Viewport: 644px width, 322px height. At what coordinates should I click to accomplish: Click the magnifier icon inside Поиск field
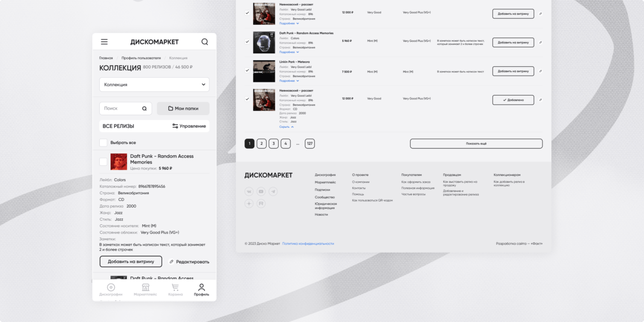point(144,109)
